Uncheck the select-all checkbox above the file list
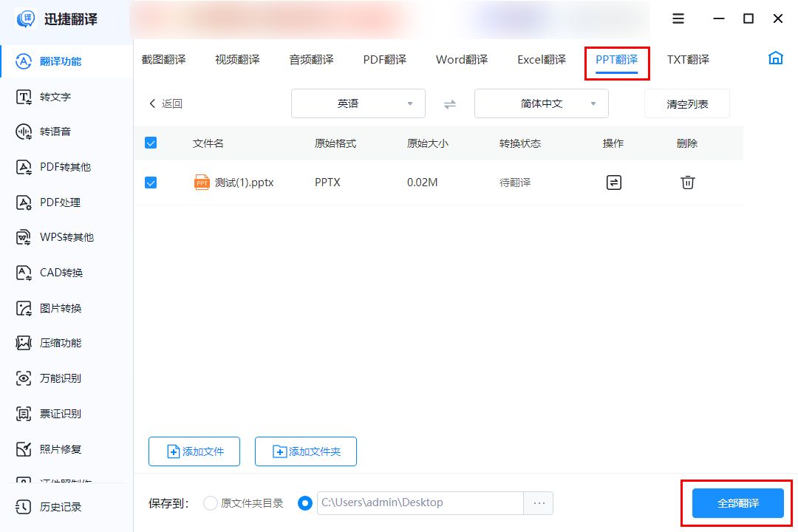798x532 pixels. 151,143
